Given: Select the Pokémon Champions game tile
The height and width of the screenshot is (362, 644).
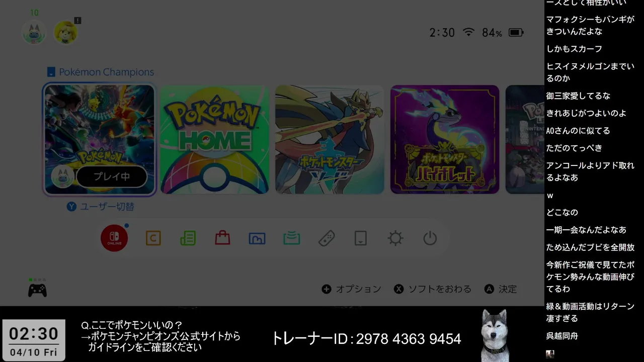Looking at the screenshot, I should (100, 139).
